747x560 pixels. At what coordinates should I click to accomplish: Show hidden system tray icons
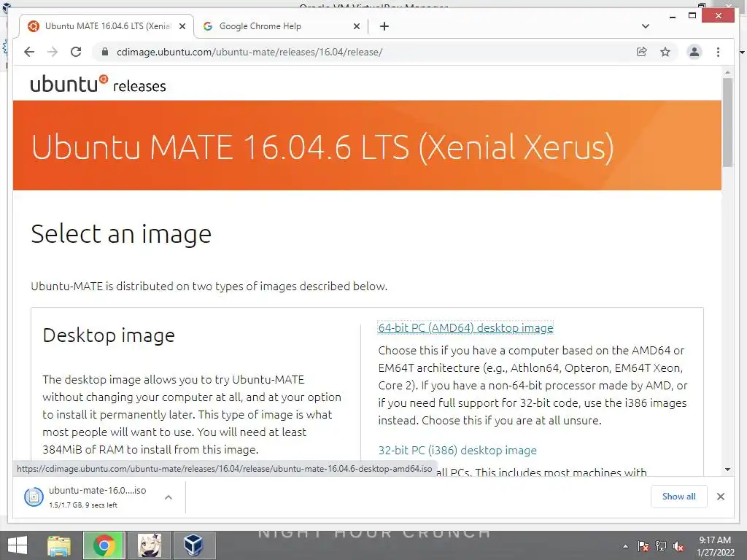tap(625, 546)
